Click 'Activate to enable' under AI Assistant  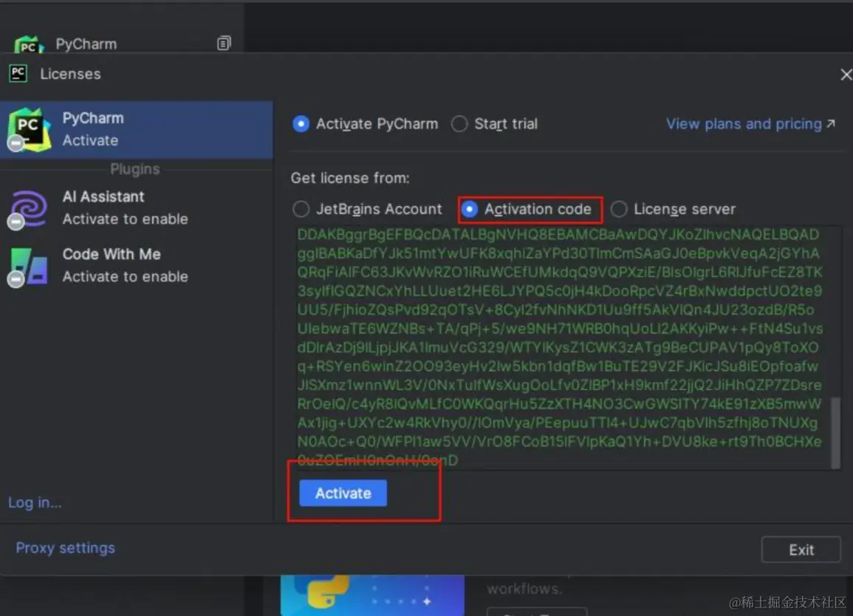click(x=125, y=219)
